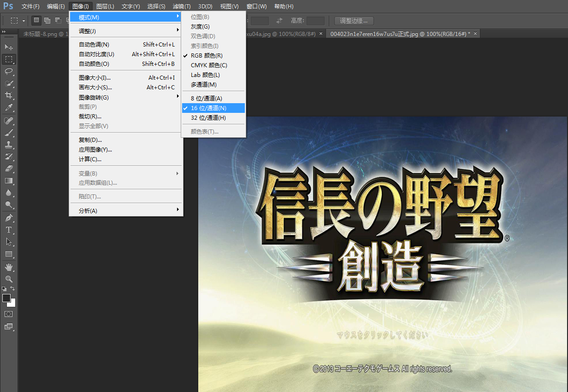Viewport: 568px width, 392px height.
Task: Open the tool preset picker dropdown arrow
Action: 24,21
